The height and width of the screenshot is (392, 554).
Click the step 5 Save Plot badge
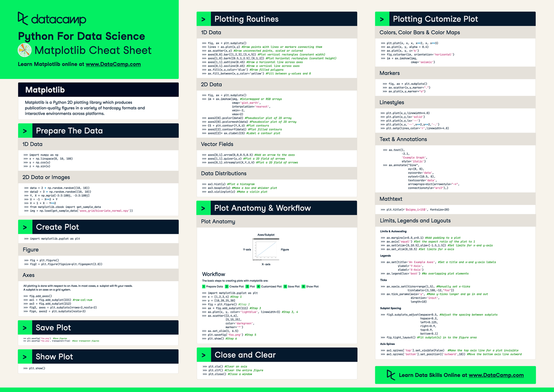coord(284,286)
